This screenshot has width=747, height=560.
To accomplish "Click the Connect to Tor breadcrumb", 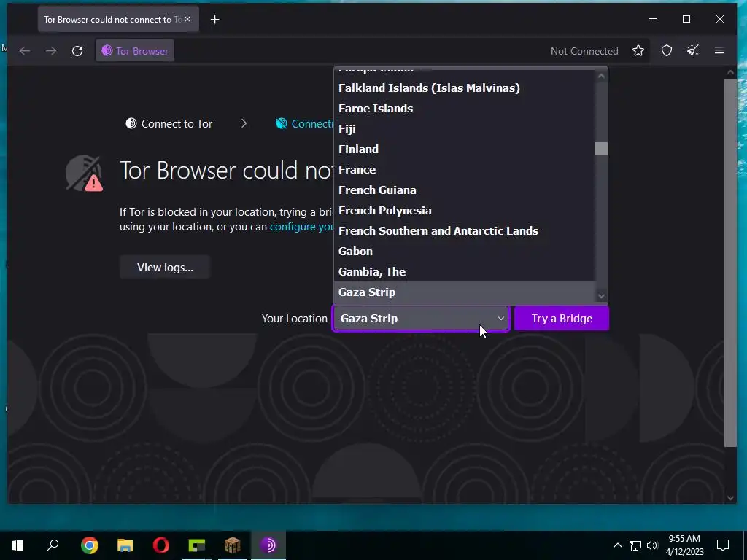I will click(x=169, y=124).
